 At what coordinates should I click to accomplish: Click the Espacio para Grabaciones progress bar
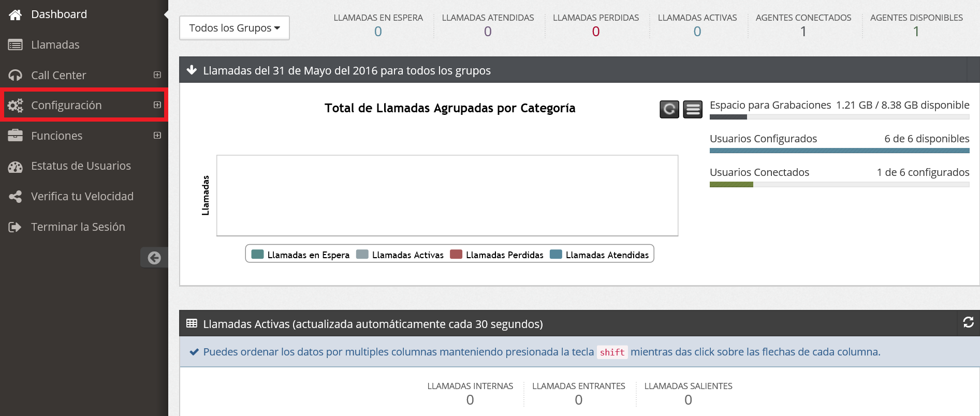pyautogui.click(x=839, y=117)
